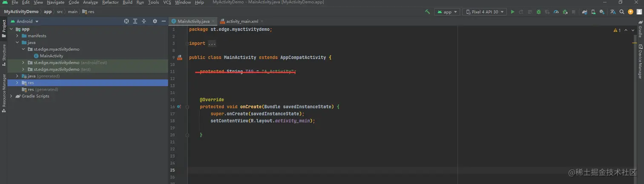The height and width of the screenshot is (184, 644).
Task: Click the res breadcrumb in the navigation bar
Action: [88, 12]
